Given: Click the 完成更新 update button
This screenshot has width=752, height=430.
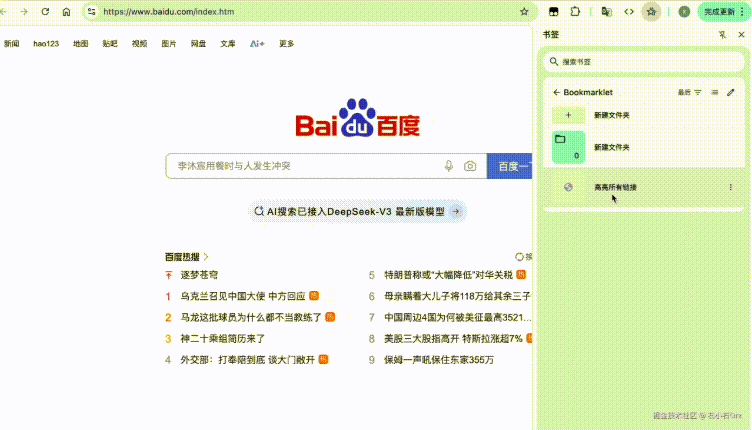Looking at the screenshot, I should pos(719,12).
